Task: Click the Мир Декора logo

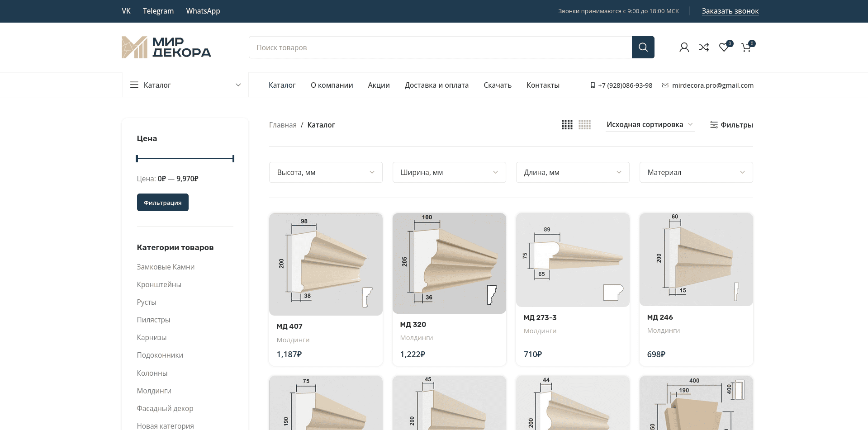Action: pyautogui.click(x=166, y=47)
